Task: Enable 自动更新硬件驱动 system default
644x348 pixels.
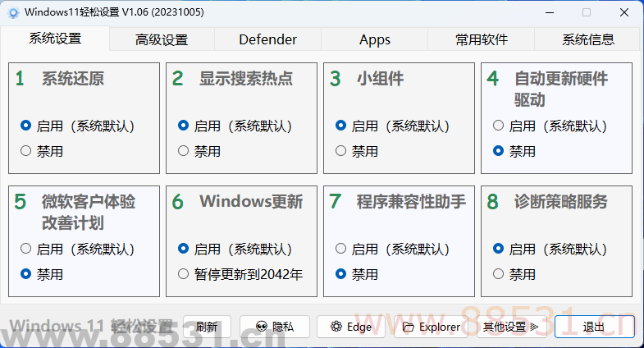Action: [550, 126]
